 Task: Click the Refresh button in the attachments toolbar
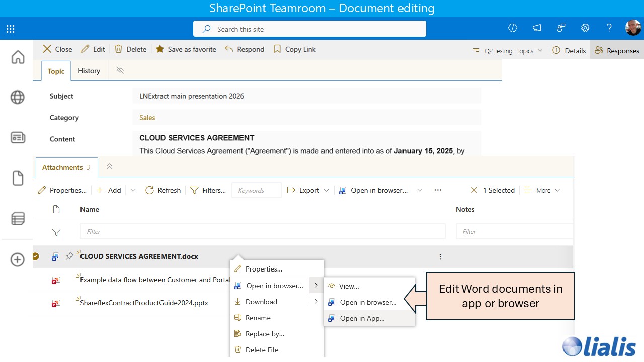point(163,190)
